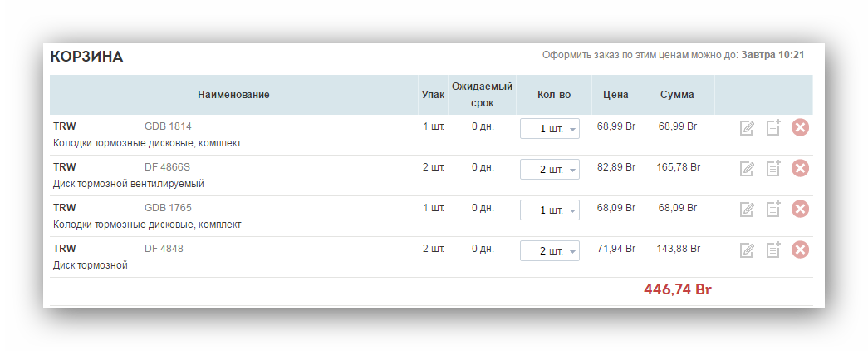Add GDB 1814 to a list
Image resolution: width=868 pixels, height=351 pixels.
[x=773, y=127]
